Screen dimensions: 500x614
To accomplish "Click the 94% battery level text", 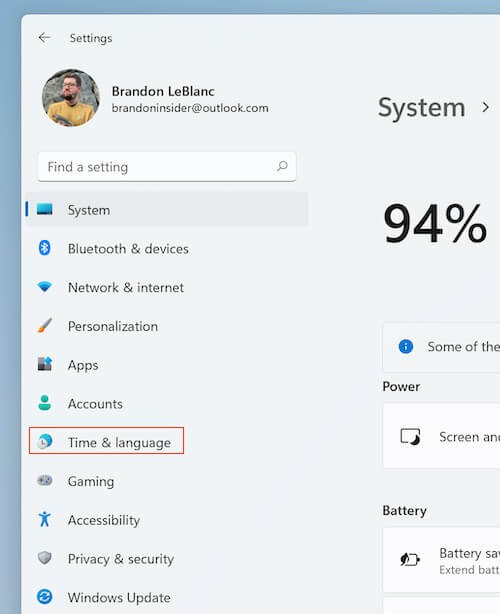I will coord(435,224).
